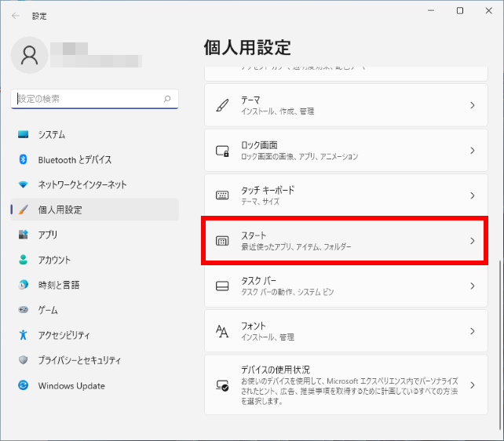Open the デバイスの使用状況 title
504x441 pixels.
(276, 370)
